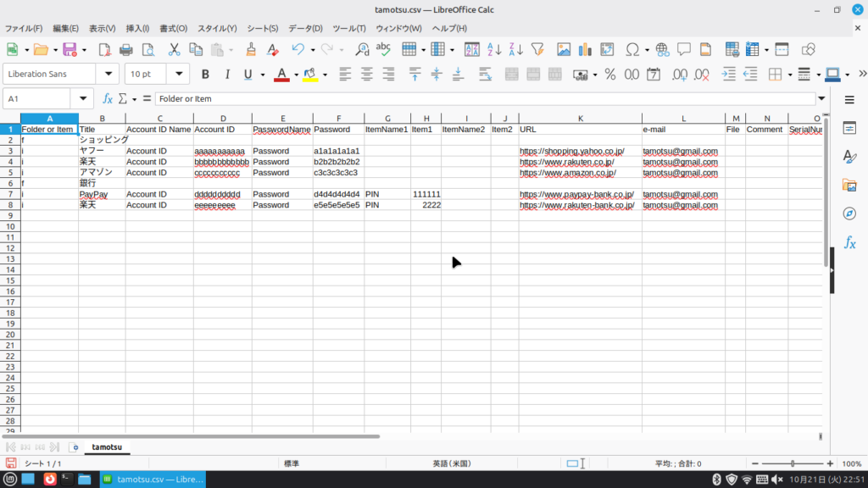Screen dimensions: 868x488
Task: Toggle automatic spell checking abc icon
Action: (x=383, y=49)
